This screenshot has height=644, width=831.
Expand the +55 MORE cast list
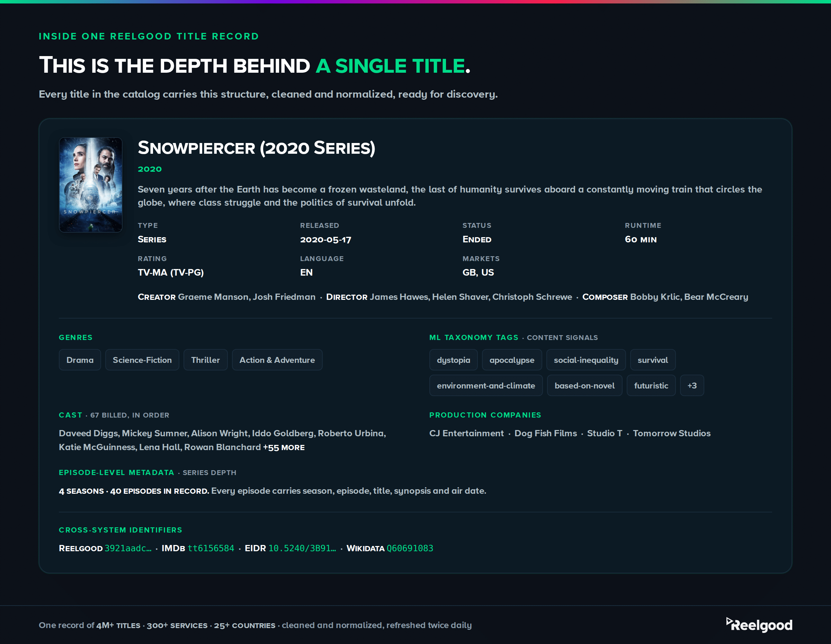(x=284, y=447)
